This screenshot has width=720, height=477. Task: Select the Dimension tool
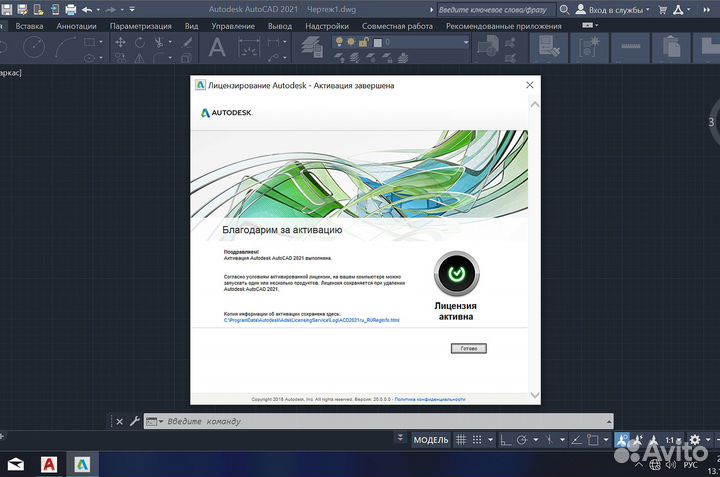[249, 47]
